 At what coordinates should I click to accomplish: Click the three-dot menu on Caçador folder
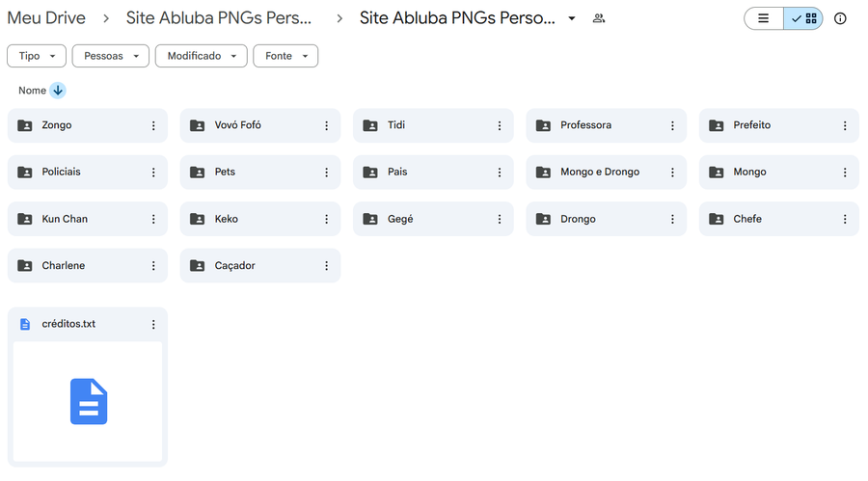click(326, 266)
